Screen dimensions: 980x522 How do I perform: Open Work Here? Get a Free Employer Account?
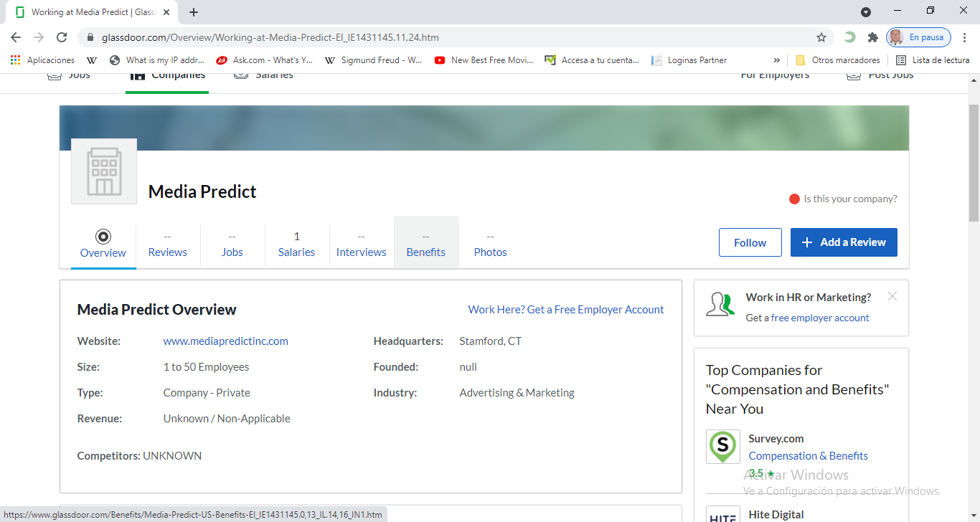[566, 310]
